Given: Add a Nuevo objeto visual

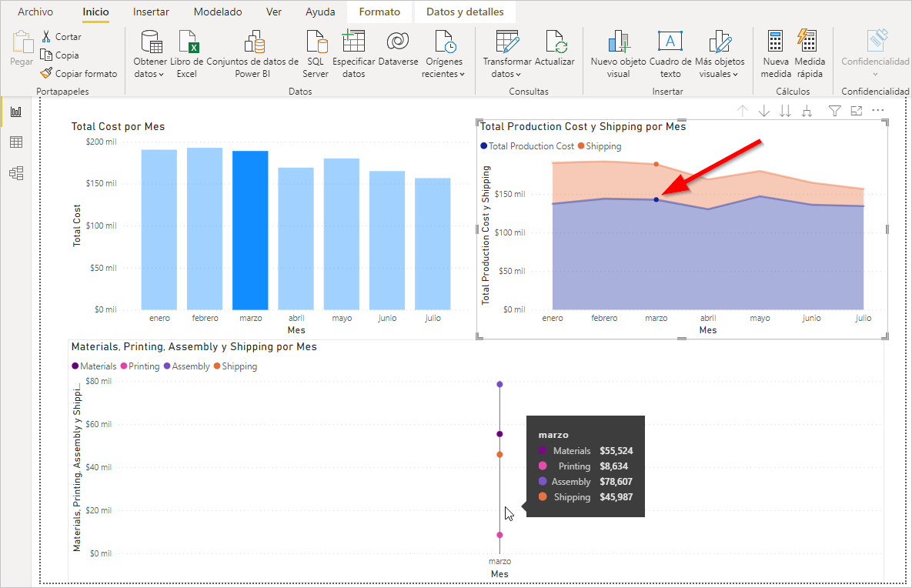Looking at the screenshot, I should coord(618,54).
